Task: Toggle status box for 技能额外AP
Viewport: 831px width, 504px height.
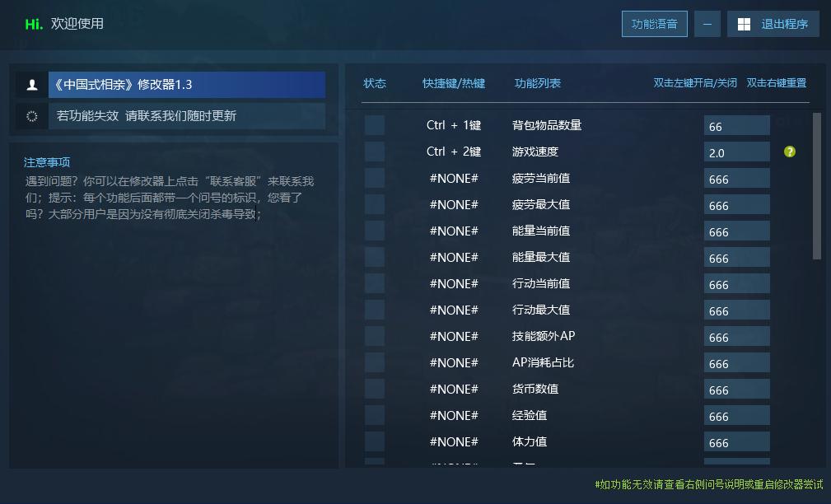Action: tap(375, 336)
